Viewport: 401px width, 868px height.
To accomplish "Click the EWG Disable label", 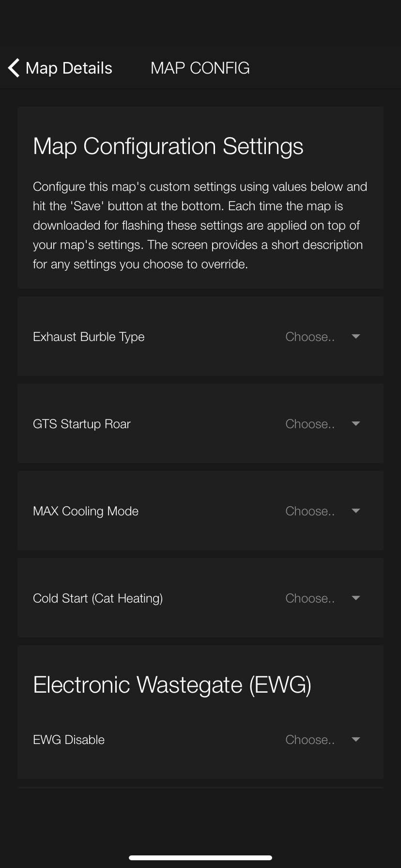I will pyautogui.click(x=69, y=740).
